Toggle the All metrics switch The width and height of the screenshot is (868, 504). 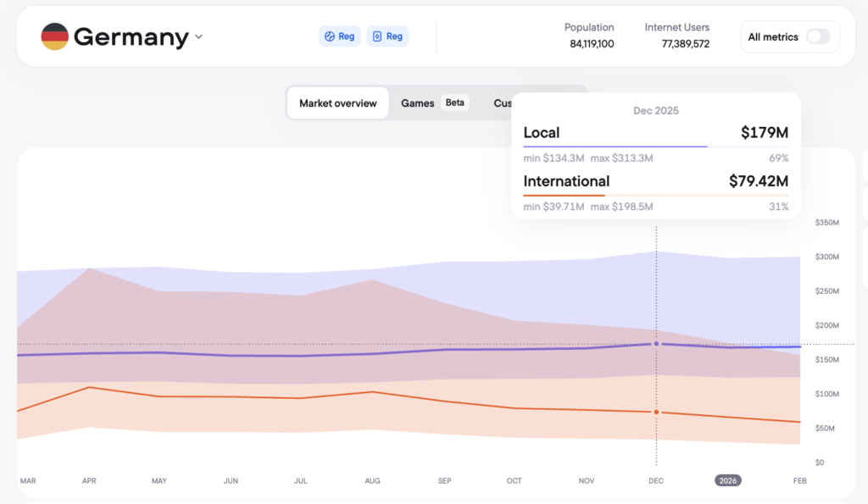pos(817,36)
